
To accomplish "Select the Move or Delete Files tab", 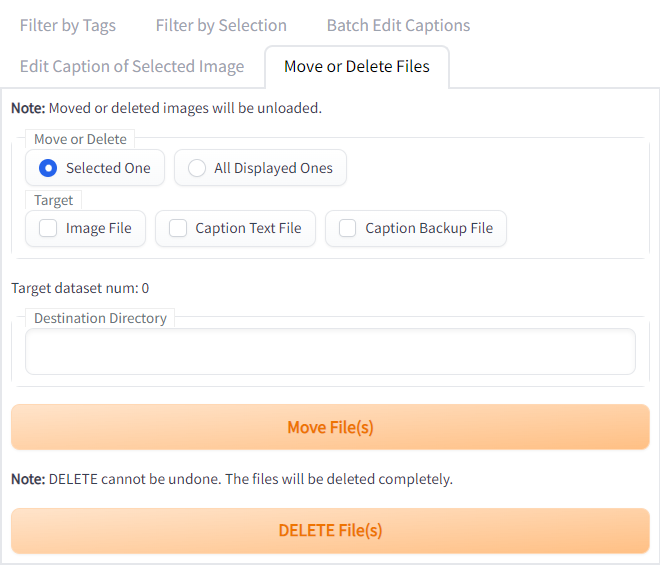I will 357,66.
